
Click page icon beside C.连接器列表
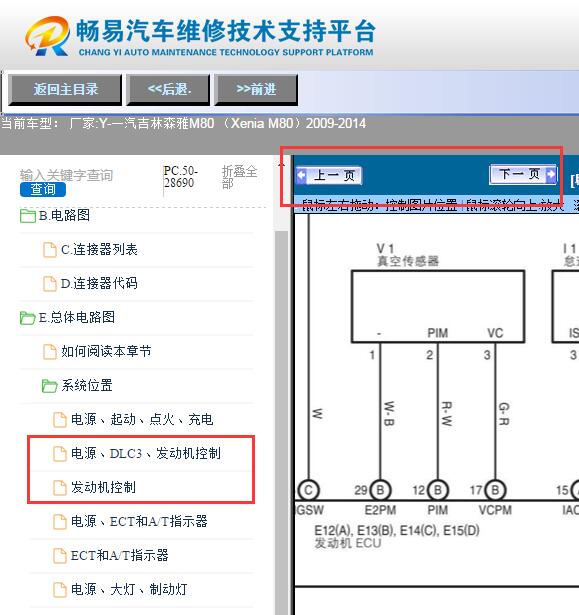point(50,250)
